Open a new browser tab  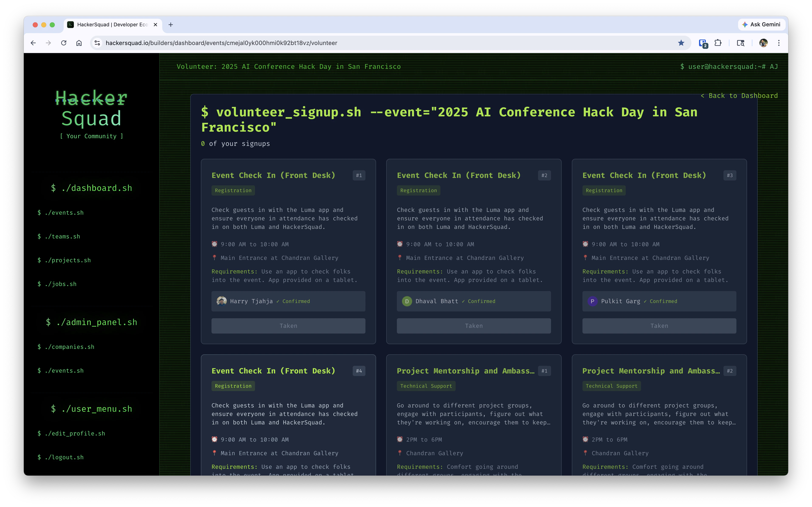point(171,24)
